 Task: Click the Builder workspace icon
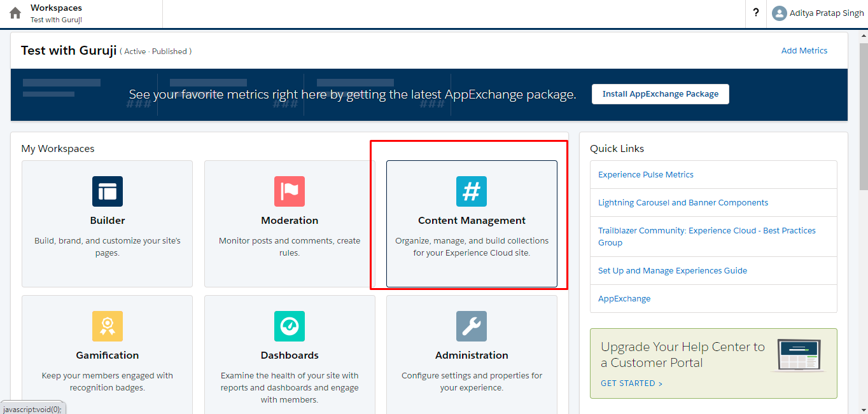point(108,191)
